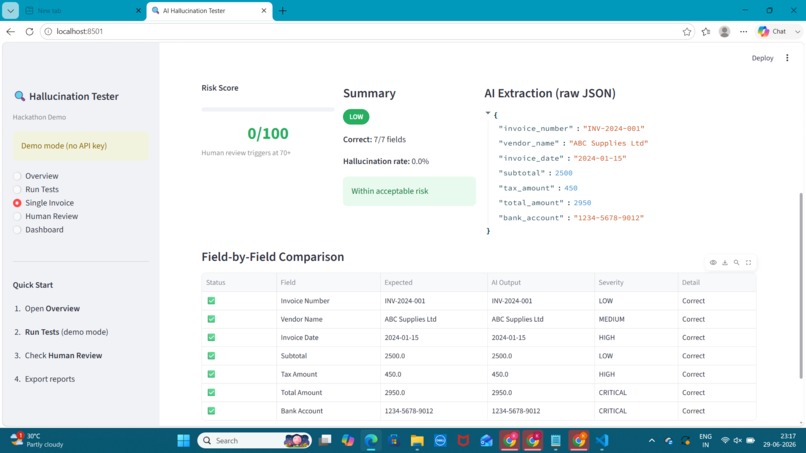The width and height of the screenshot is (806, 453).
Task: Click the localhost:8501 address bar
Action: point(365,31)
